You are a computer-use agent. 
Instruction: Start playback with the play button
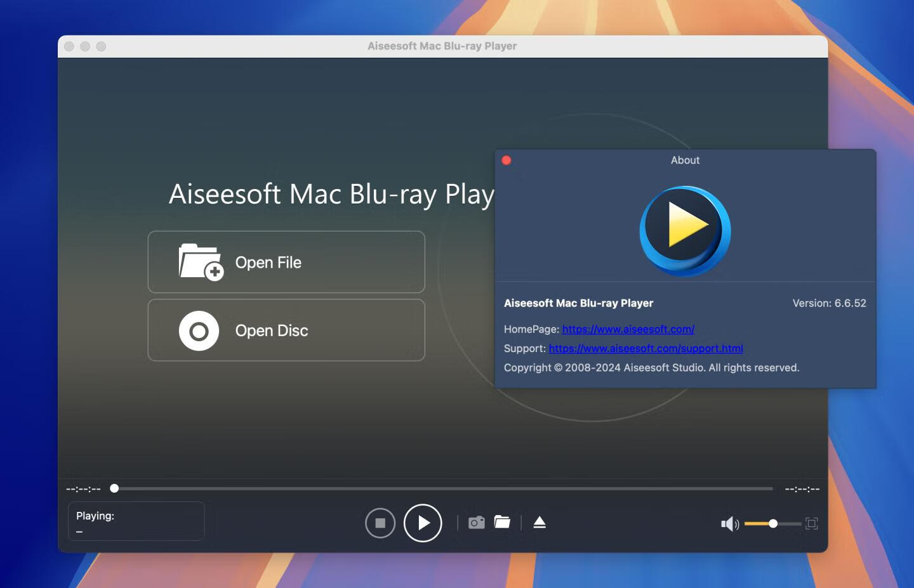[x=423, y=523]
